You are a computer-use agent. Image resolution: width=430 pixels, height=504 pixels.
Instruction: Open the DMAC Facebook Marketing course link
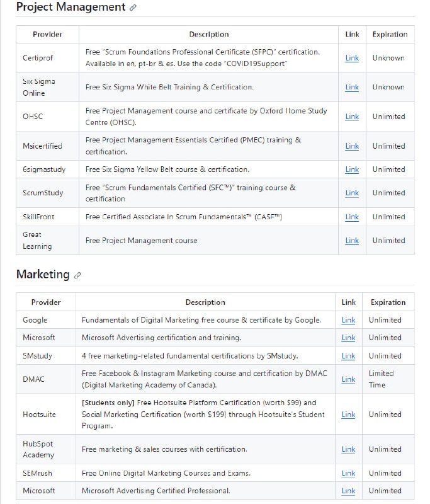[348, 379]
